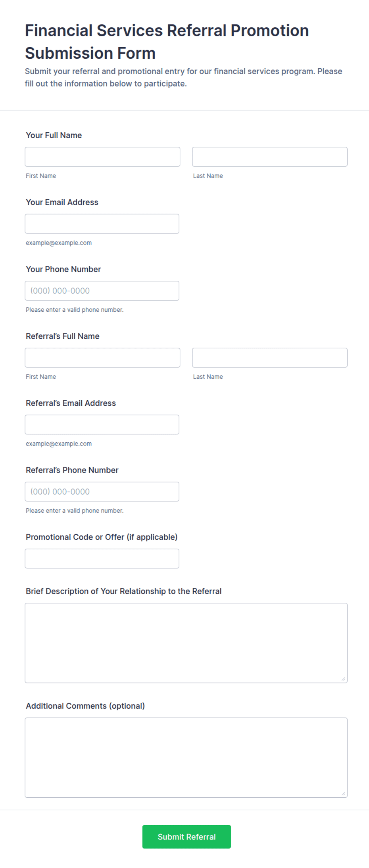Viewport: 369px width, 868px height.
Task: Click Your Full Name first name field
Action: [x=102, y=157]
